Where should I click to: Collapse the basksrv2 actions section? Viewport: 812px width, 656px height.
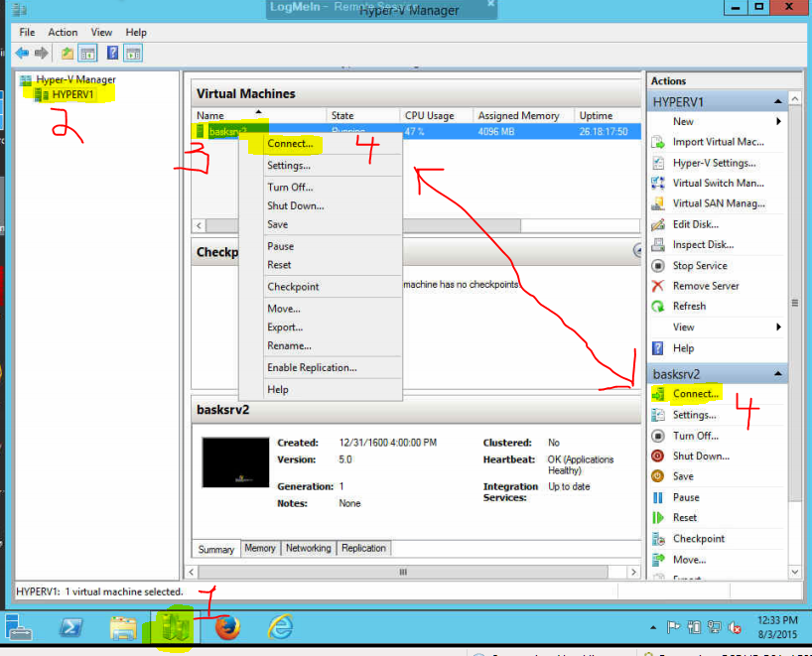[x=777, y=374]
